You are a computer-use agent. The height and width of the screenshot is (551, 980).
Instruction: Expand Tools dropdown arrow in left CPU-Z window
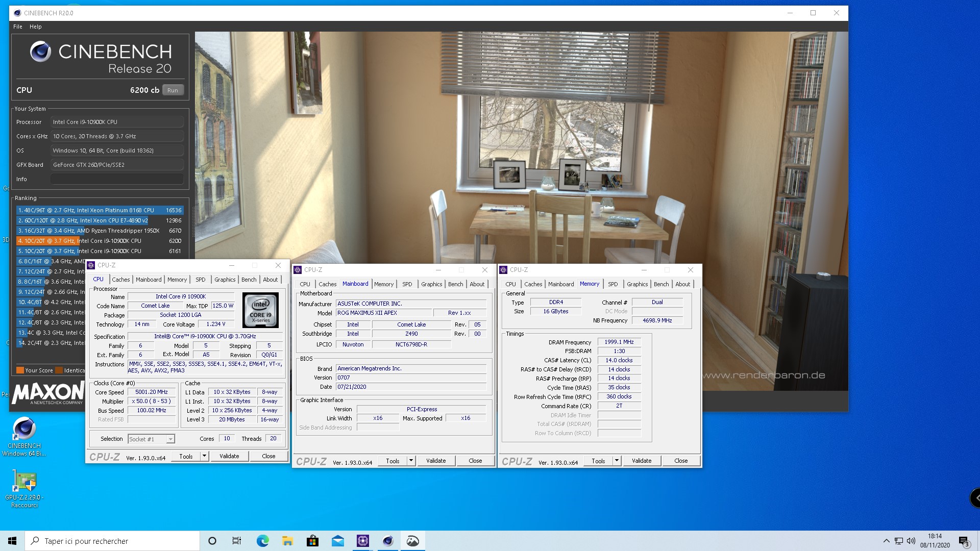tap(204, 456)
